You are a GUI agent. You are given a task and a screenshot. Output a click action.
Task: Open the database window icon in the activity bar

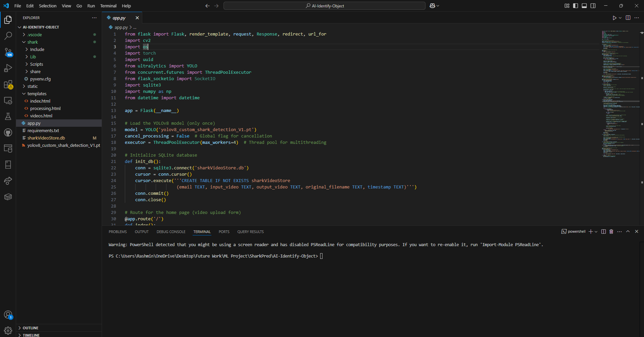8,149
